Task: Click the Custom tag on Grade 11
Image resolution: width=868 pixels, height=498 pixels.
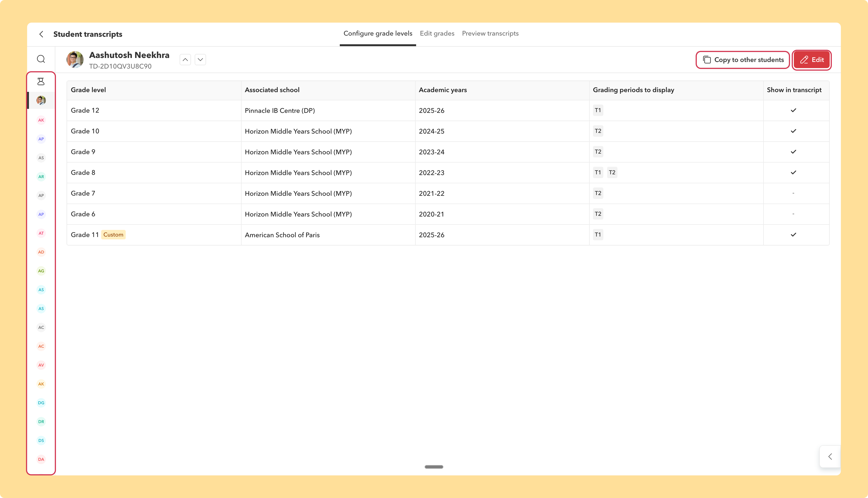Action: tap(113, 235)
